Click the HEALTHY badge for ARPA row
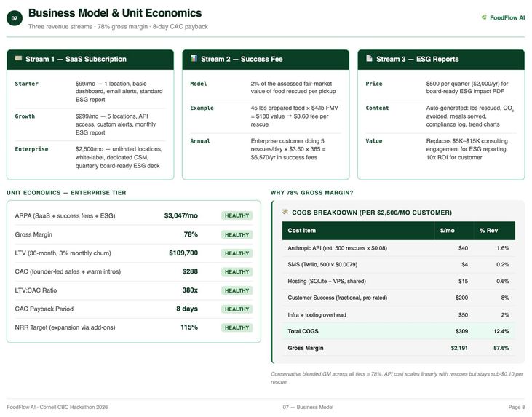This screenshot has height=417, width=532. pos(237,215)
